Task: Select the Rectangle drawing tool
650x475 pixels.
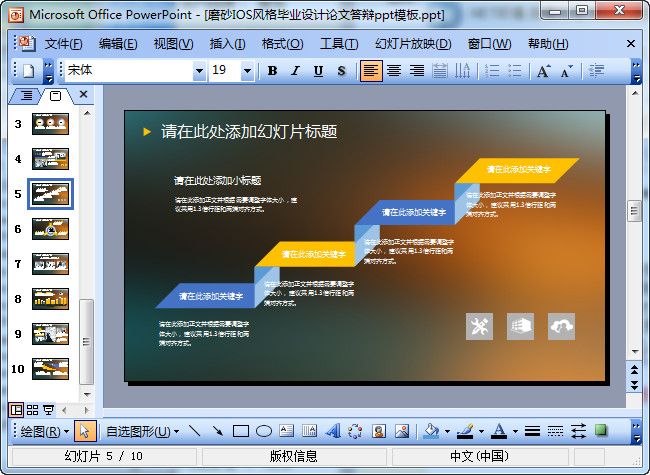Action: (x=241, y=431)
